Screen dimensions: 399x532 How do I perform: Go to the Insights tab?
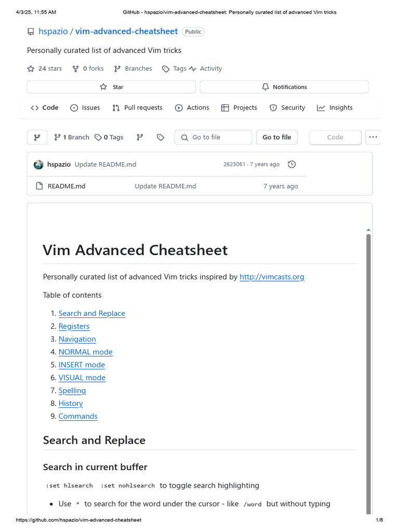pyautogui.click(x=335, y=108)
